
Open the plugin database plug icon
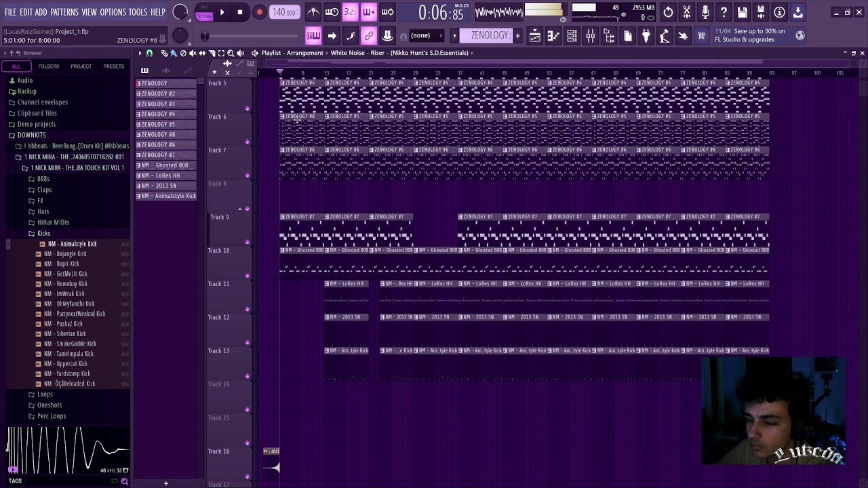646,36
